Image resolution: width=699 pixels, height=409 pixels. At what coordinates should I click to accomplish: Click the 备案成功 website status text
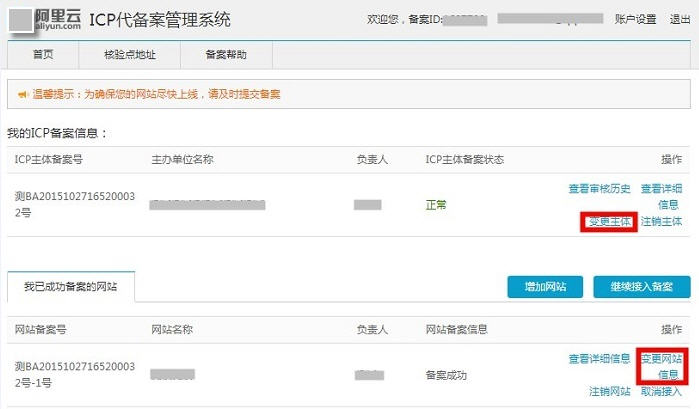(447, 375)
